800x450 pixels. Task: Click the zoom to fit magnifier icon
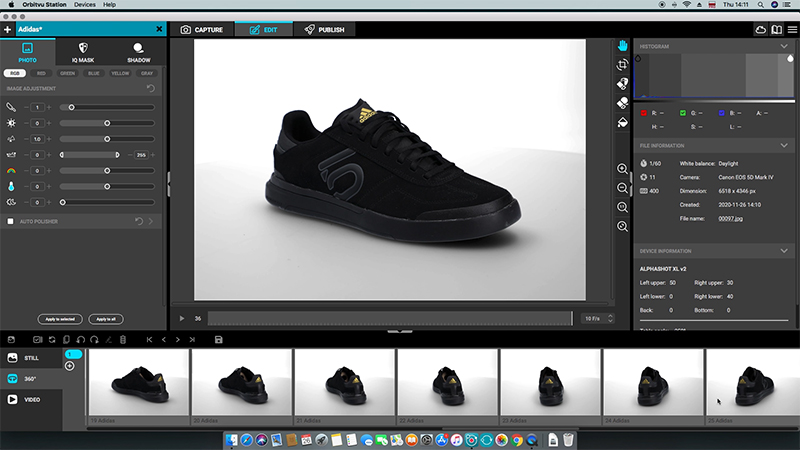click(x=622, y=226)
